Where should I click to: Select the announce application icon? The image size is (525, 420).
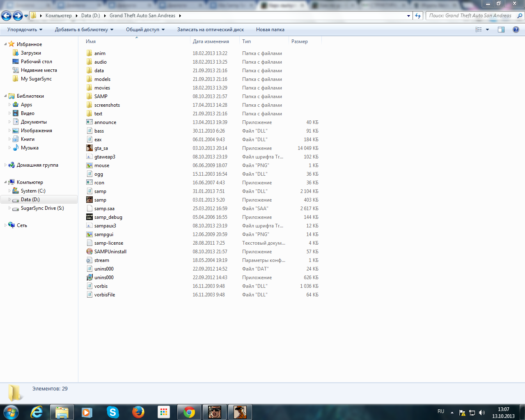point(89,122)
